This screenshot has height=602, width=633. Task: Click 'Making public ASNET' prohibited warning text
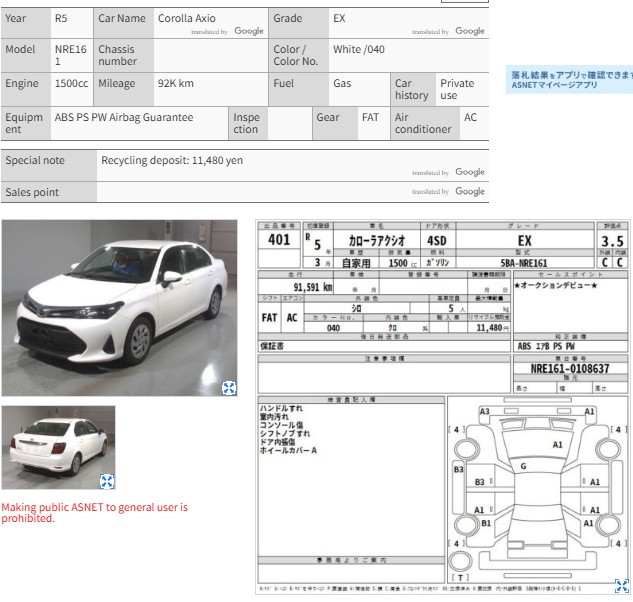point(94,512)
